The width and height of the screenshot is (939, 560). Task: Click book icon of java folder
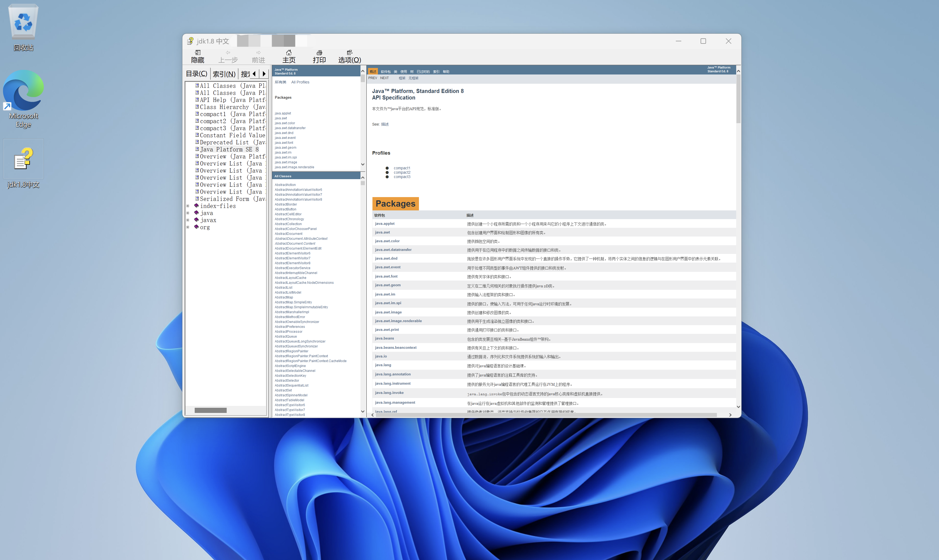click(x=197, y=213)
